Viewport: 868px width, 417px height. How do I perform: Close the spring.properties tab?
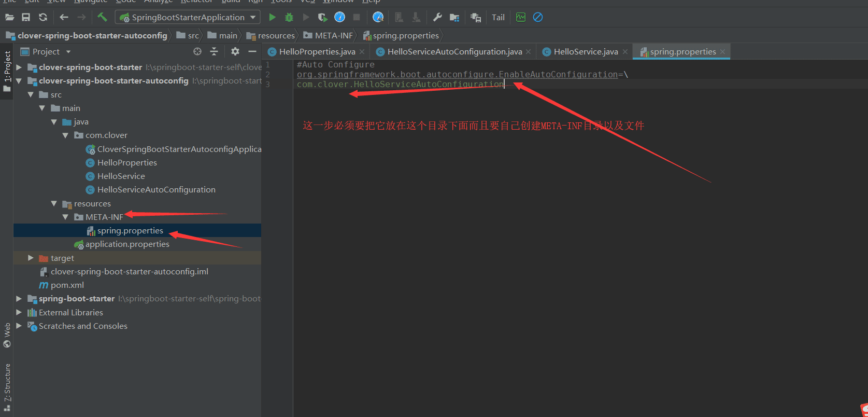point(722,52)
